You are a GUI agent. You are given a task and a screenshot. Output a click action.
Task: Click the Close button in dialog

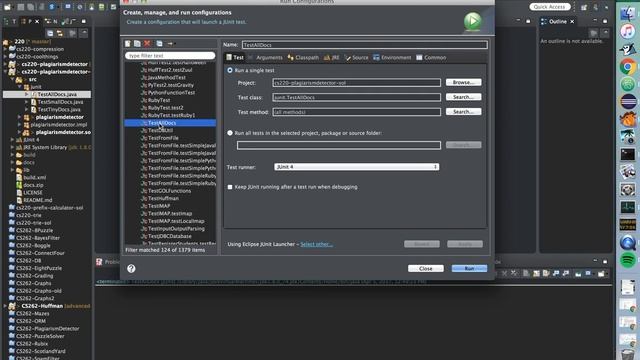click(x=426, y=269)
